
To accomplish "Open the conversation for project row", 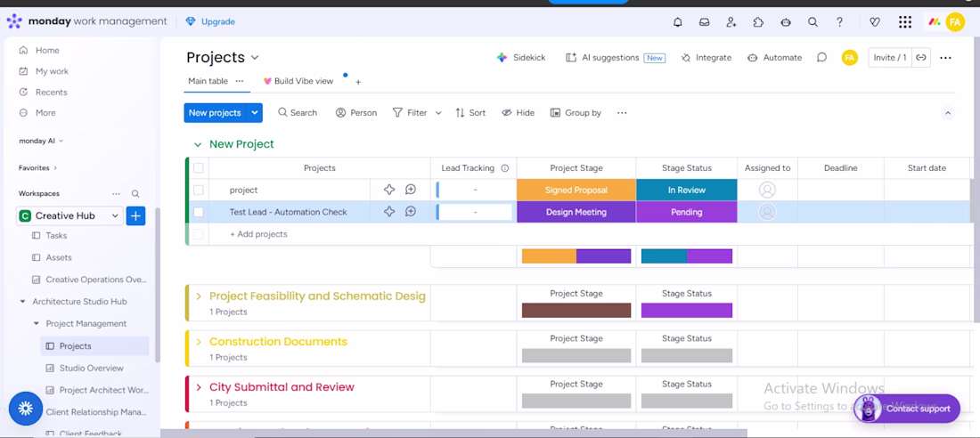I will (410, 190).
